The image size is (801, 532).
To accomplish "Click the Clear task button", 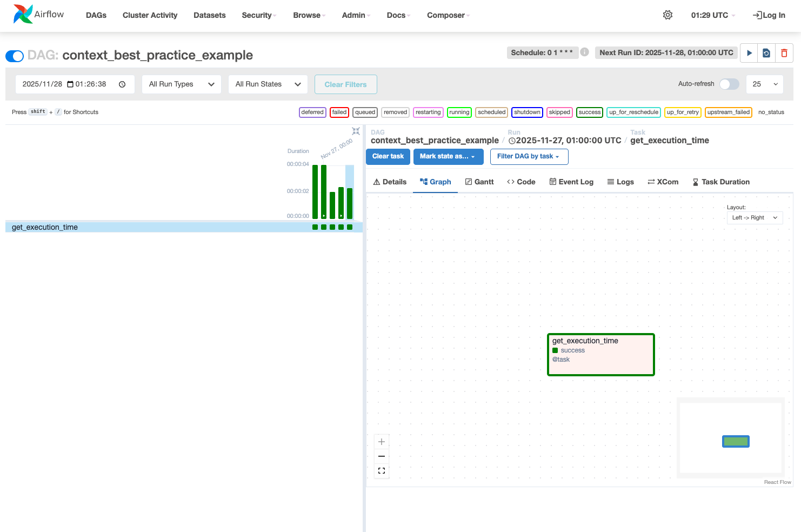I will (x=388, y=157).
